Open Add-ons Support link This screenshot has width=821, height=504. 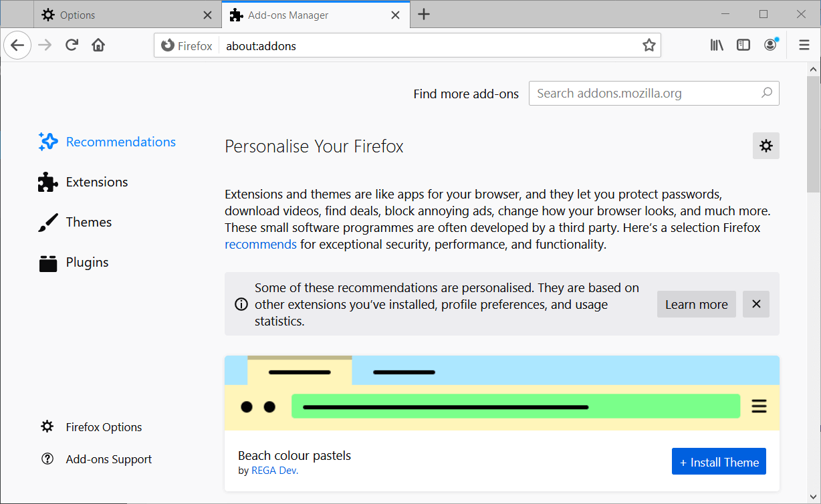(96, 459)
